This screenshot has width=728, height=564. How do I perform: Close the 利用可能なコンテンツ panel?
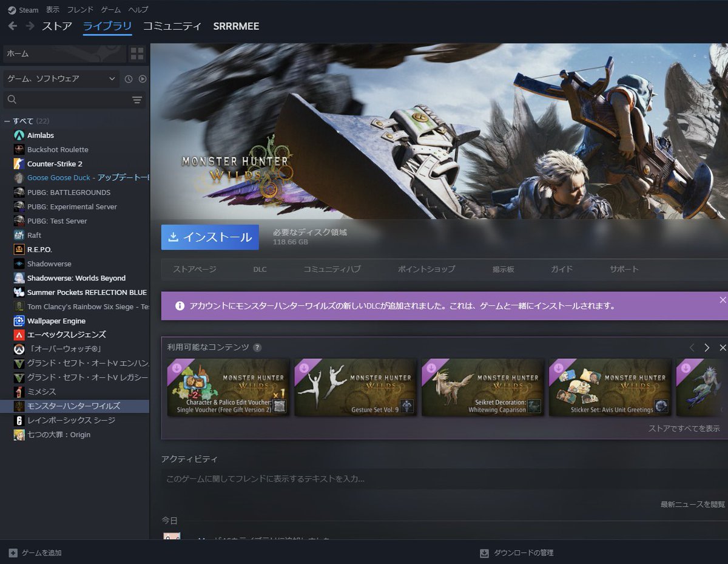tap(723, 347)
